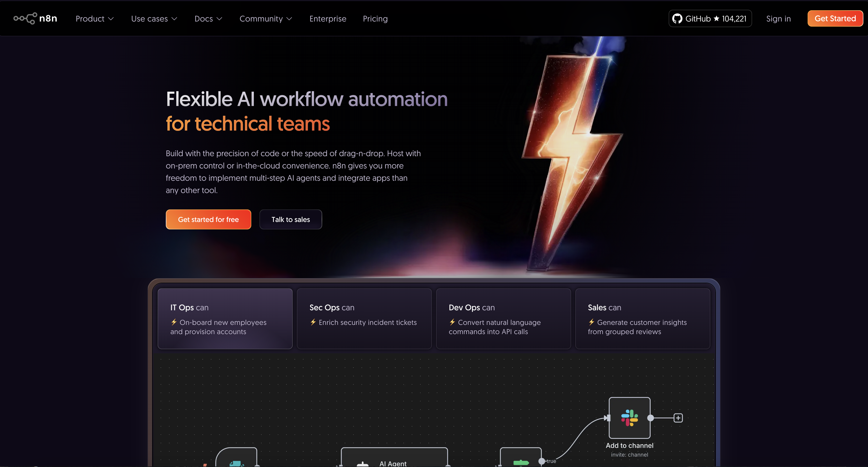
Task: Go to the Enterprise page
Action: coord(328,18)
